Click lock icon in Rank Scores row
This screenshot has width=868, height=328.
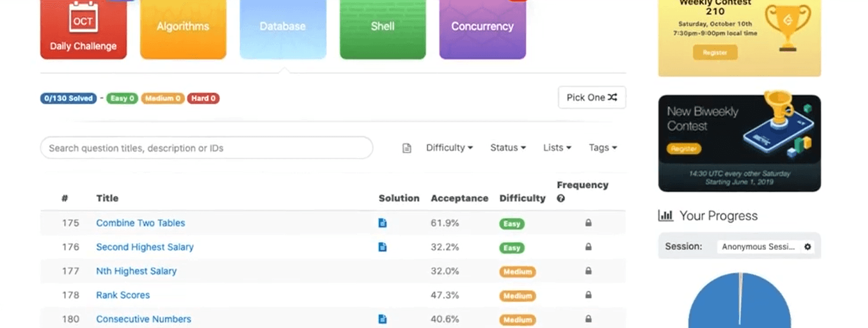[588, 295]
